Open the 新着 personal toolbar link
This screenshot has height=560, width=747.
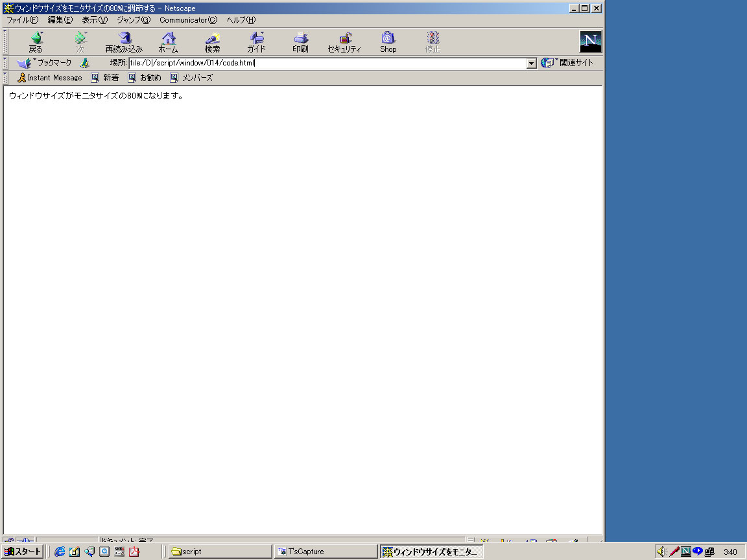(x=105, y=78)
